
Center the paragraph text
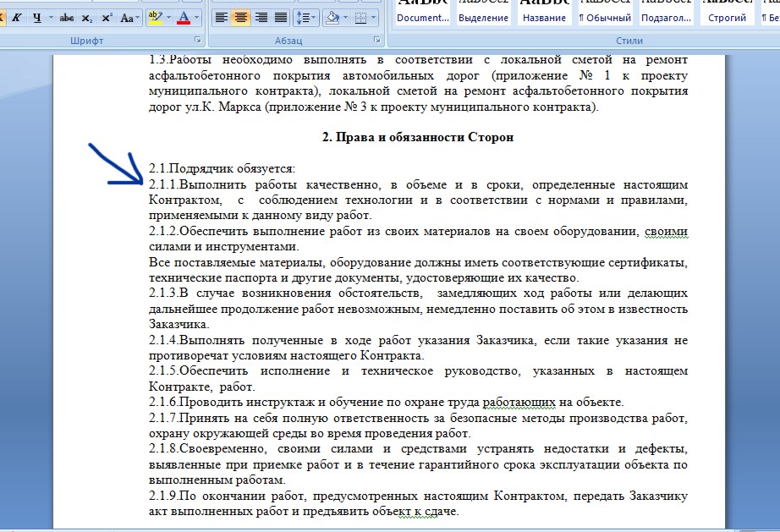tap(241, 18)
